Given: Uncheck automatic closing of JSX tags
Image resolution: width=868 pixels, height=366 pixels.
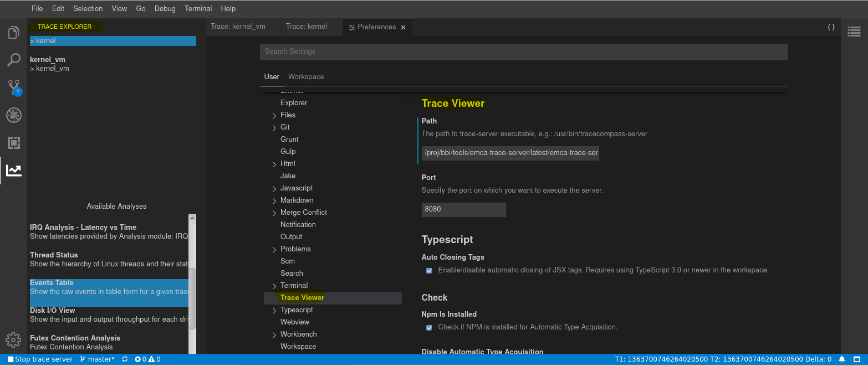Looking at the screenshot, I should coord(429,270).
